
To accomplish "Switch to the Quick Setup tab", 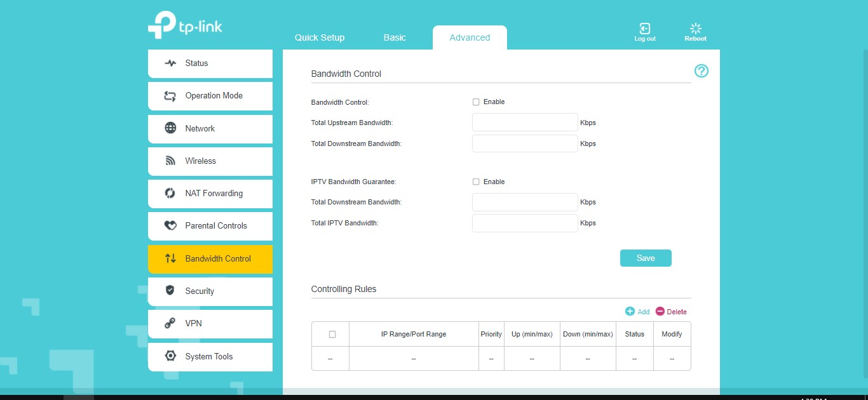I will pyautogui.click(x=320, y=37).
